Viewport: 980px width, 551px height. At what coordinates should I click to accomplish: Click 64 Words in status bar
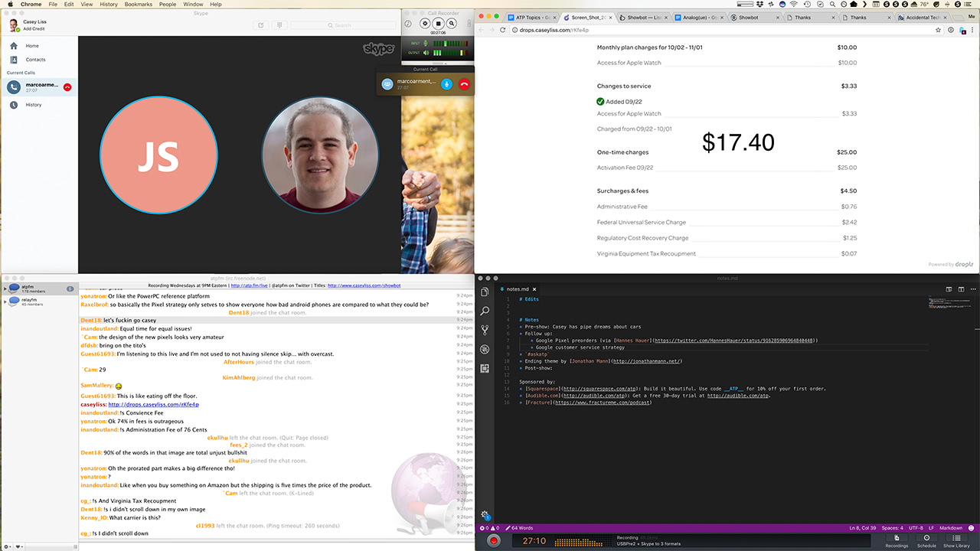pyautogui.click(x=518, y=528)
